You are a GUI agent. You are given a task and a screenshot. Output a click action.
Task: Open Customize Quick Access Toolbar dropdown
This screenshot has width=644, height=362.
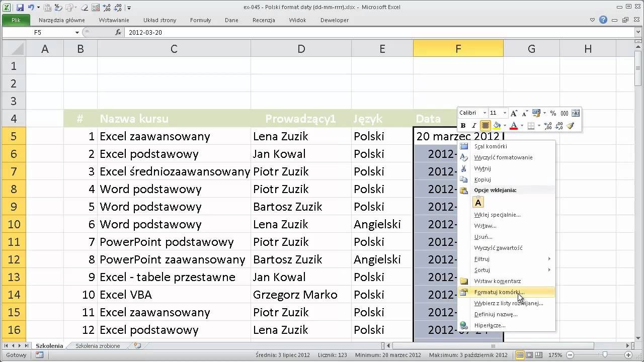point(129,8)
